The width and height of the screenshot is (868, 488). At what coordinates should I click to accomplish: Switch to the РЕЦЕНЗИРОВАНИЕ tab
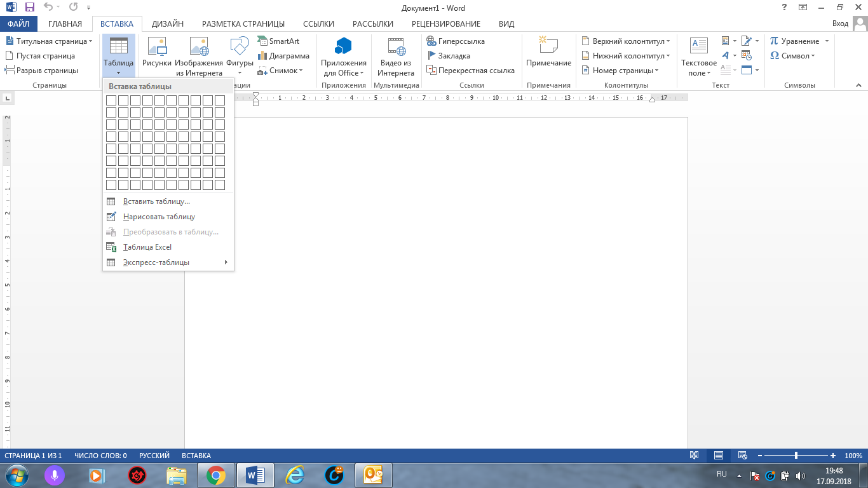(x=446, y=24)
